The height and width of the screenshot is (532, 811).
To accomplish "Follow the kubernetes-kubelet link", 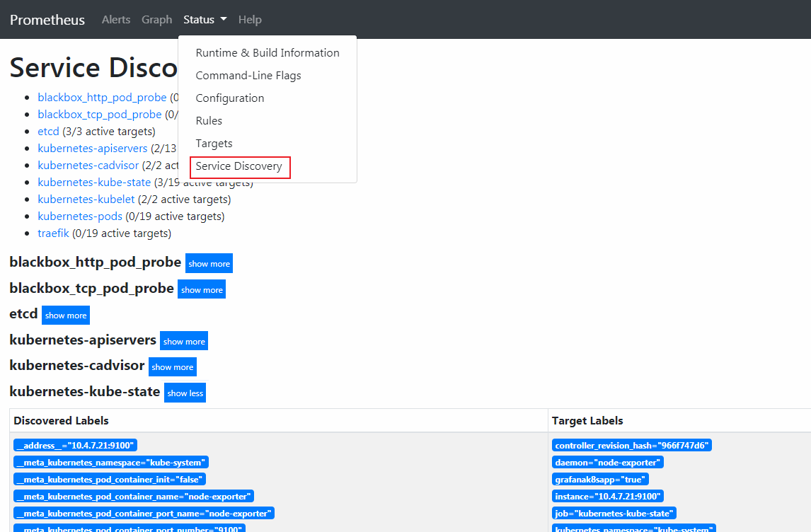I will pyautogui.click(x=86, y=199).
